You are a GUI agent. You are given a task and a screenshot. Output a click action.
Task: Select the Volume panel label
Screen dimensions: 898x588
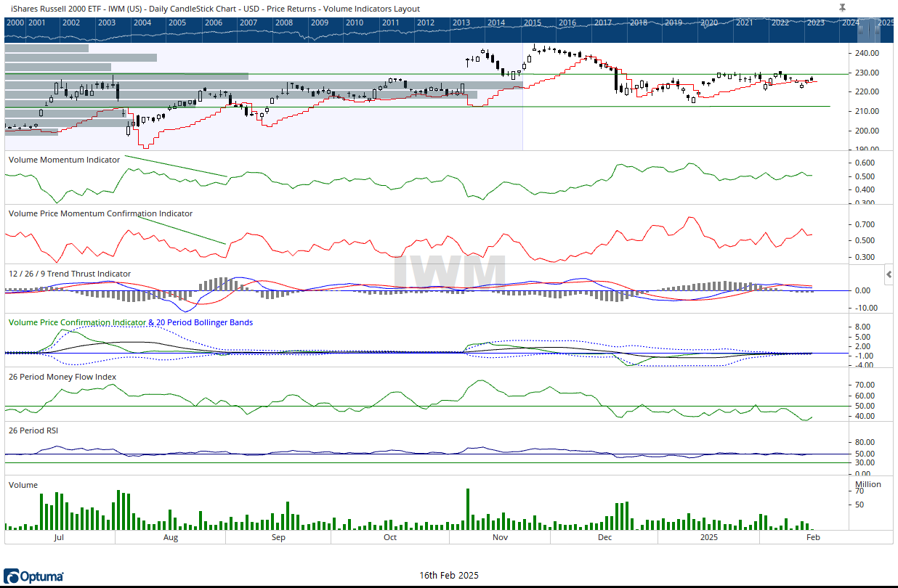tap(23, 484)
